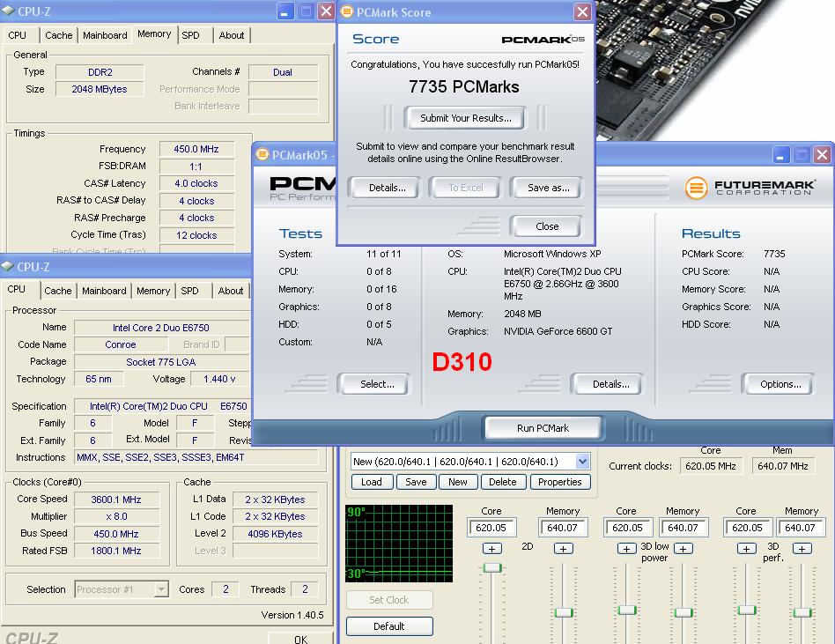Click the 2D Core clock value field

click(x=491, y=528)
